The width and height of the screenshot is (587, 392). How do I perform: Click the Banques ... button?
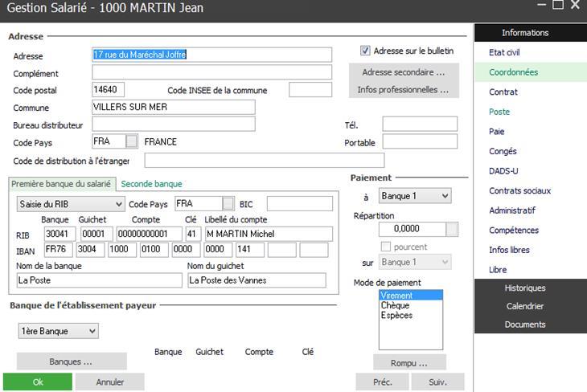(72, 361)
